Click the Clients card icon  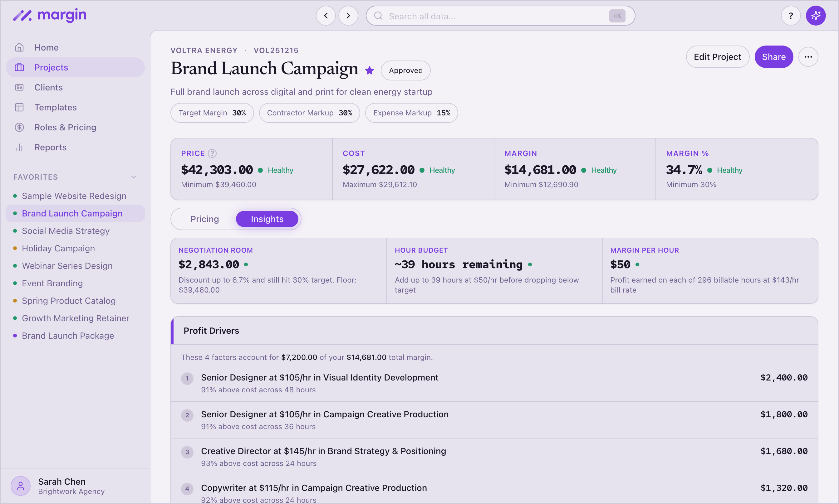(19, 87)
